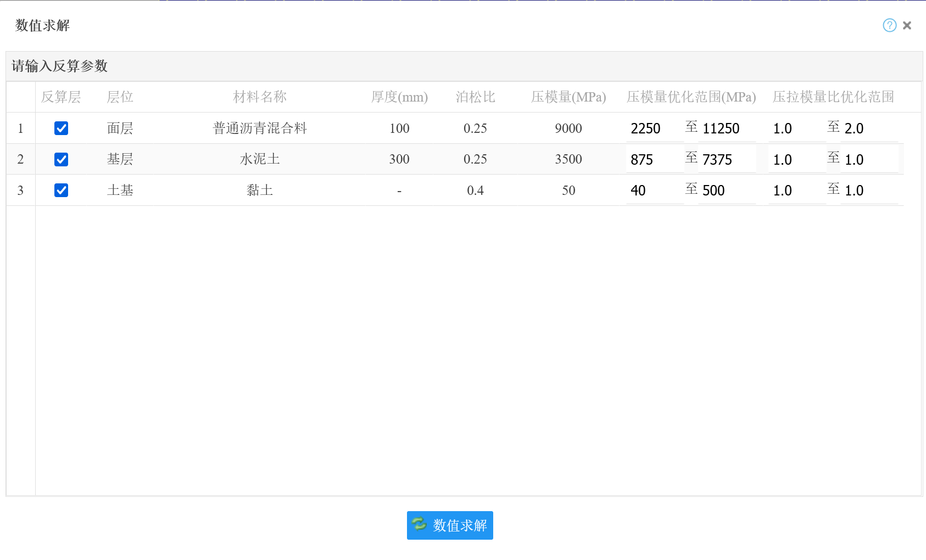
Task: Click the 面层 modulus value 9000
Action: [568, 128]
